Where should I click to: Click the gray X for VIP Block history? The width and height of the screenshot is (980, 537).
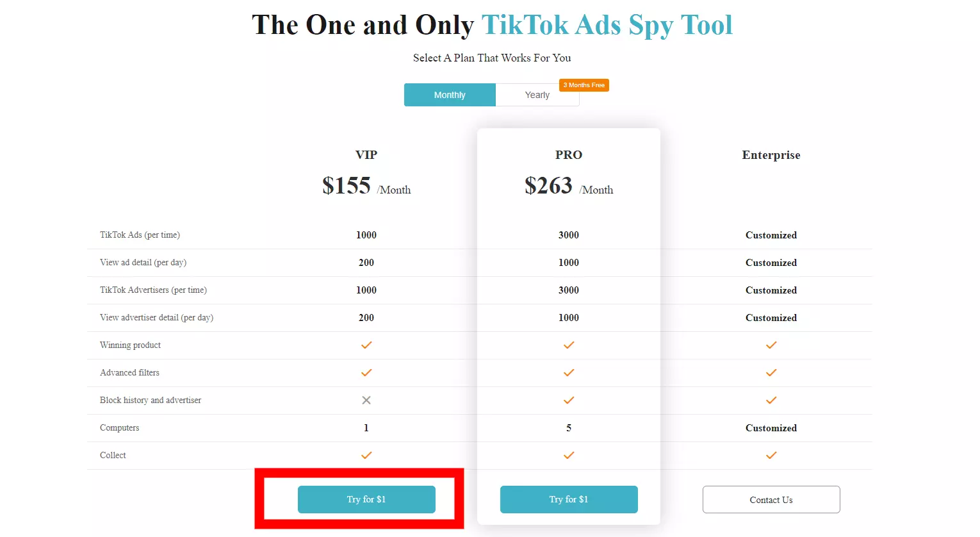click(366, 400)
